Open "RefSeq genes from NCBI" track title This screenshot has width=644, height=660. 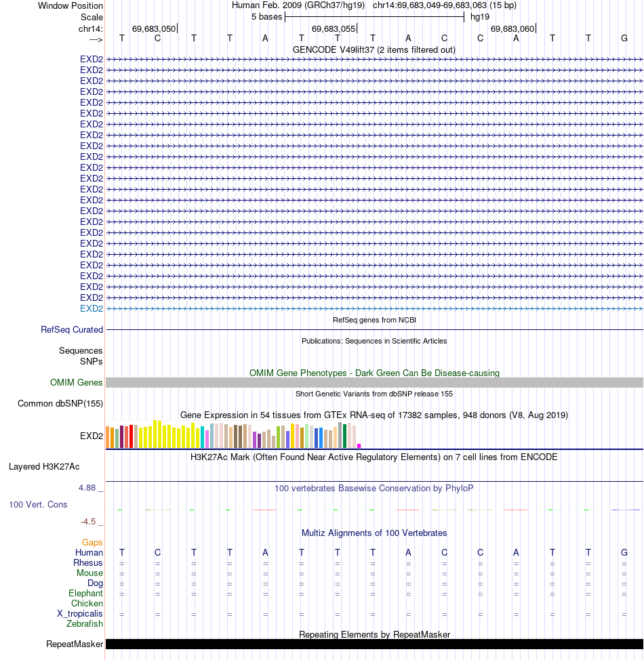click(374, 320)
